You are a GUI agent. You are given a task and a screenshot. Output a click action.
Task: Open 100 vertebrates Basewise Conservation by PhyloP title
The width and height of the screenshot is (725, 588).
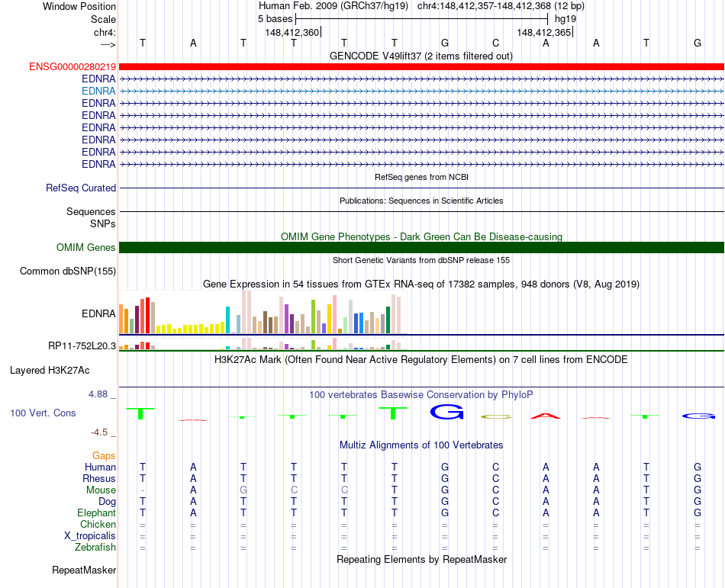[421, 395]
